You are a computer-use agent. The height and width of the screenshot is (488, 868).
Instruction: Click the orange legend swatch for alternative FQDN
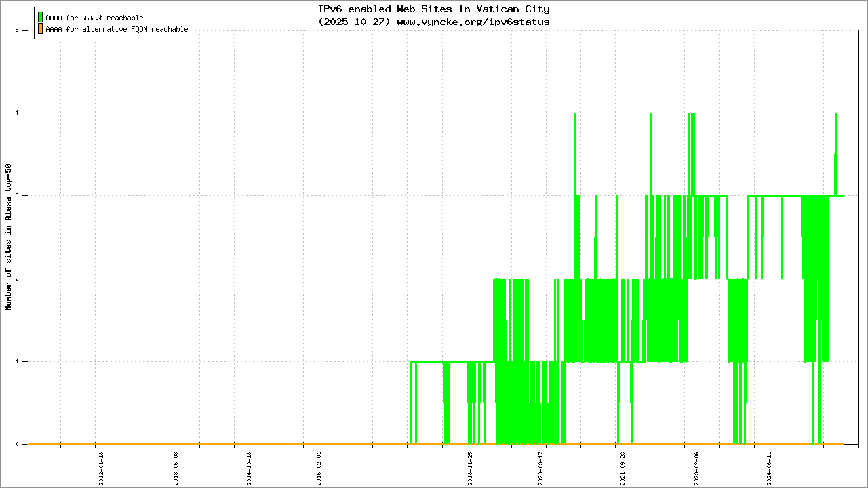[x=41, y=29]
